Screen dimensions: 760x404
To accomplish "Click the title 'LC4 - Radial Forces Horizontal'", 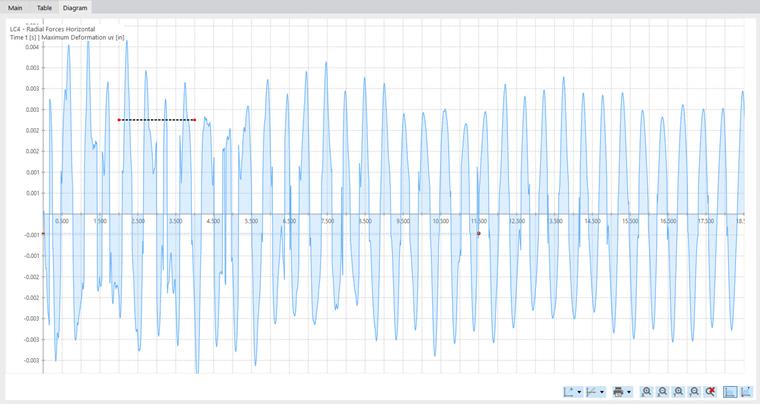I will (52, 29).
